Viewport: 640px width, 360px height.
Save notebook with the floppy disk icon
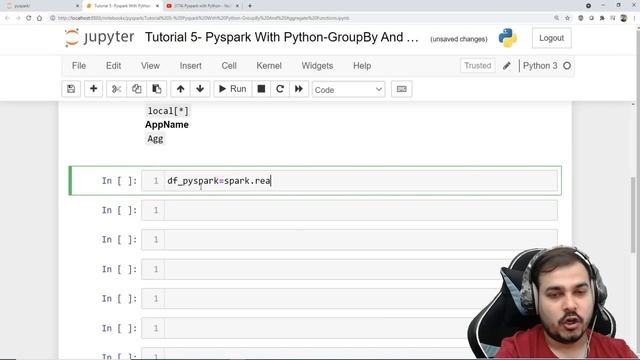[x=71, y=89]
